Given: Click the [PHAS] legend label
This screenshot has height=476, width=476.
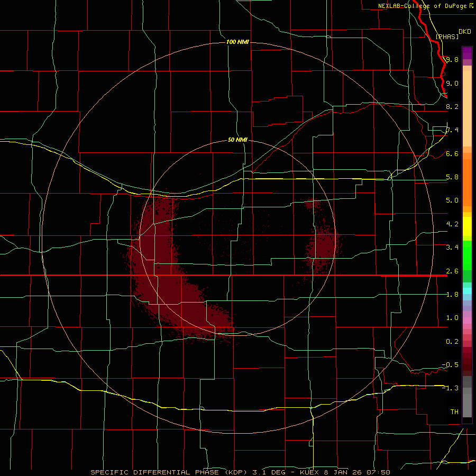Looking at the screenshot, I should (447, 36).
